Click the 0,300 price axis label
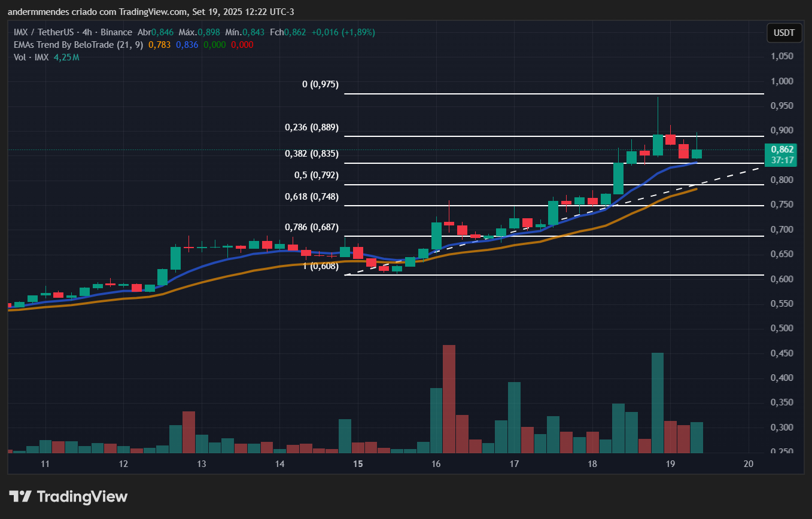 [x=782, y=428]
